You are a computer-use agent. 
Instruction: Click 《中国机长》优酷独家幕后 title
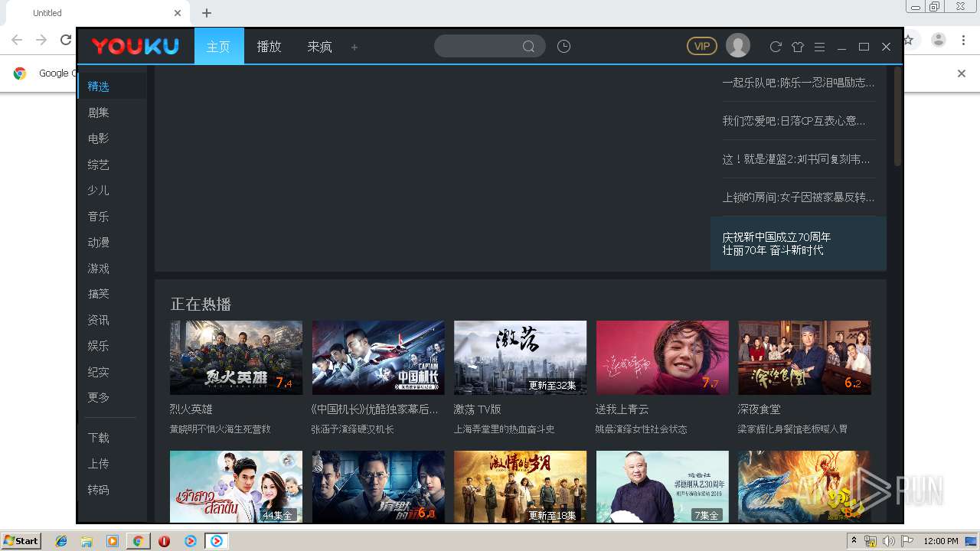(375, 409)
